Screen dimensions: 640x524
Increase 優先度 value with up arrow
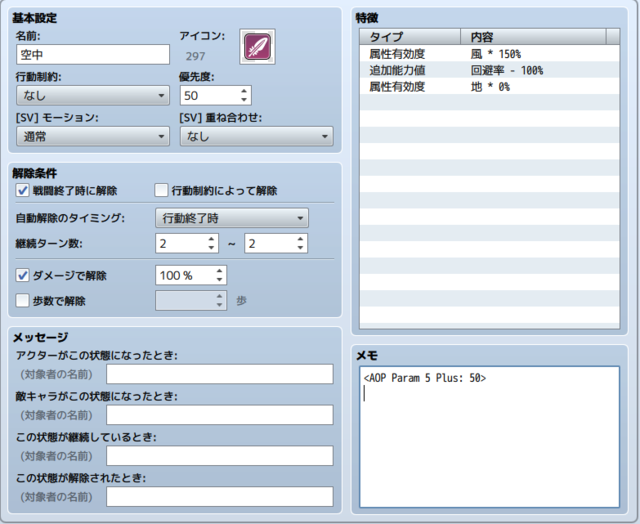click(x=244, y=91)
